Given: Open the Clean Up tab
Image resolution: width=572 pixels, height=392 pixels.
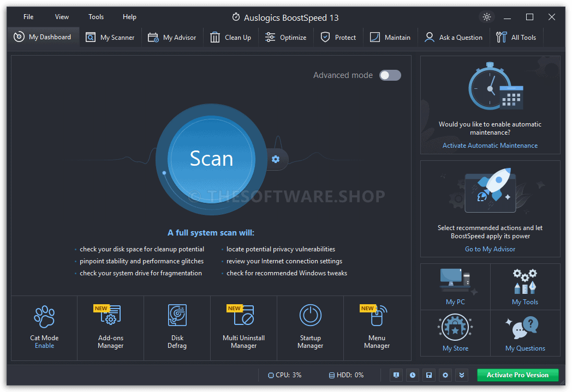Looking at the screenshot, I should click(x=230, y=37).
